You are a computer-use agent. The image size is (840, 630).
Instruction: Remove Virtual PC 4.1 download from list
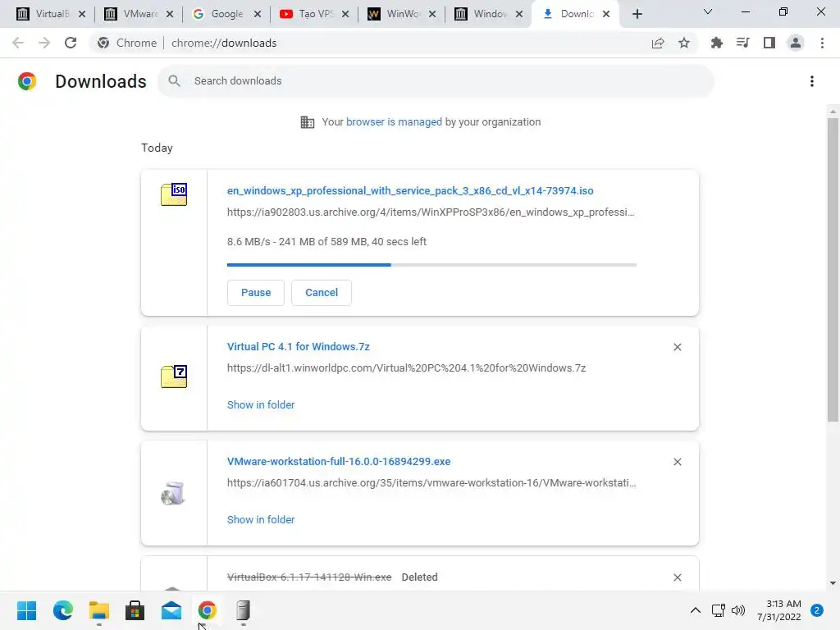tap(677, 347)
